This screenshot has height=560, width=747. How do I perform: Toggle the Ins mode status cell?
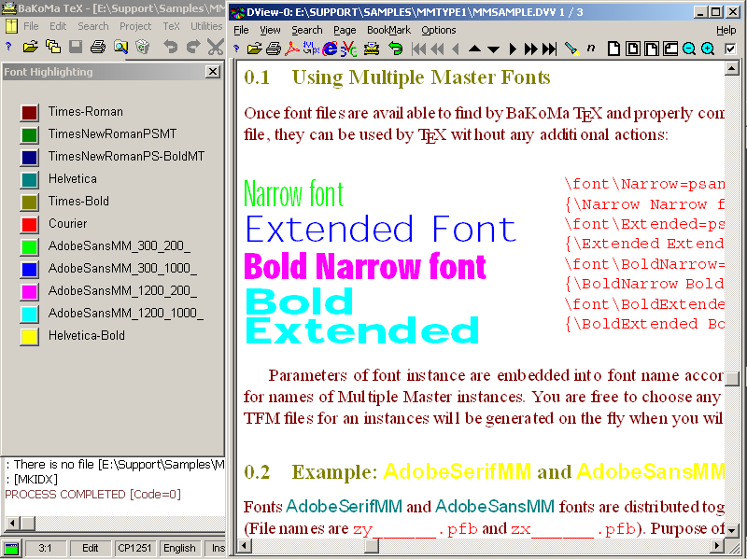pyautogui.click(x=217, y=548)
